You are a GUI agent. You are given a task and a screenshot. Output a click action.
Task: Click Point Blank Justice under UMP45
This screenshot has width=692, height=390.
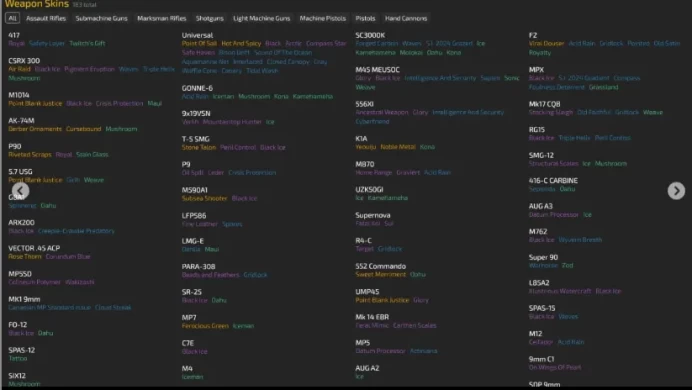pos(382,300)
